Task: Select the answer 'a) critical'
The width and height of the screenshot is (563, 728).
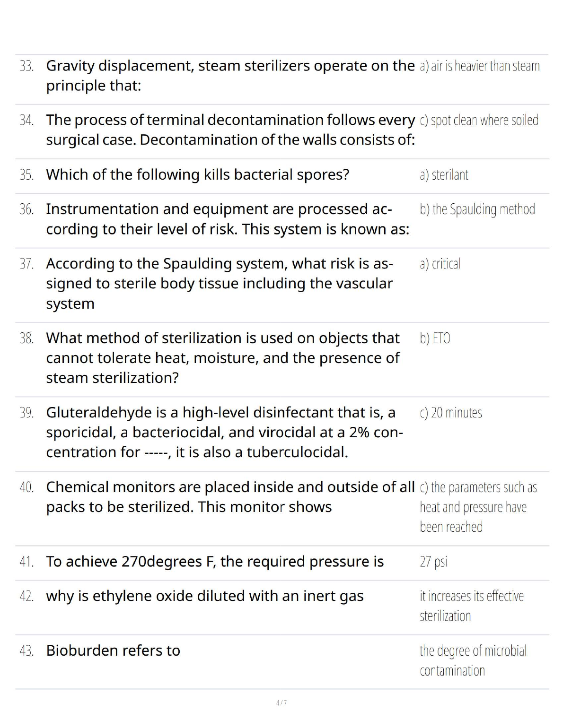Action: coord(440,264)
